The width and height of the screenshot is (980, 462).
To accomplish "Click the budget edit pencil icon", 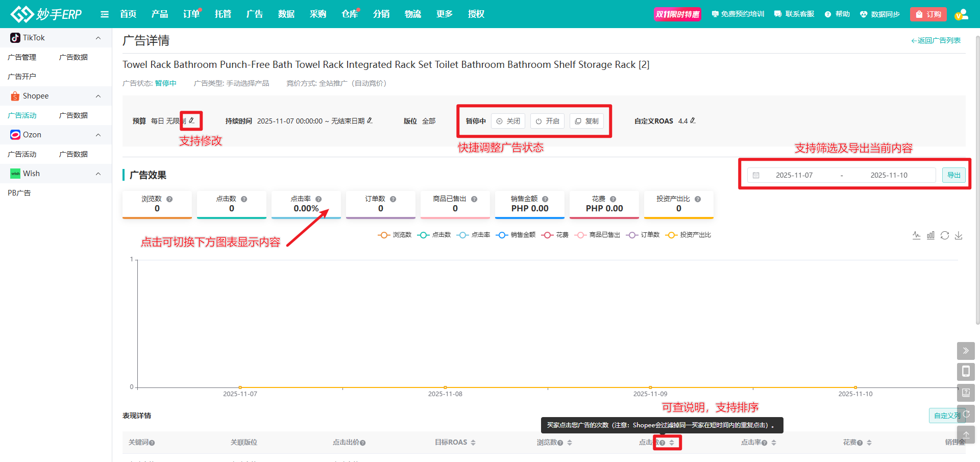I will click(x=191, y=121).
